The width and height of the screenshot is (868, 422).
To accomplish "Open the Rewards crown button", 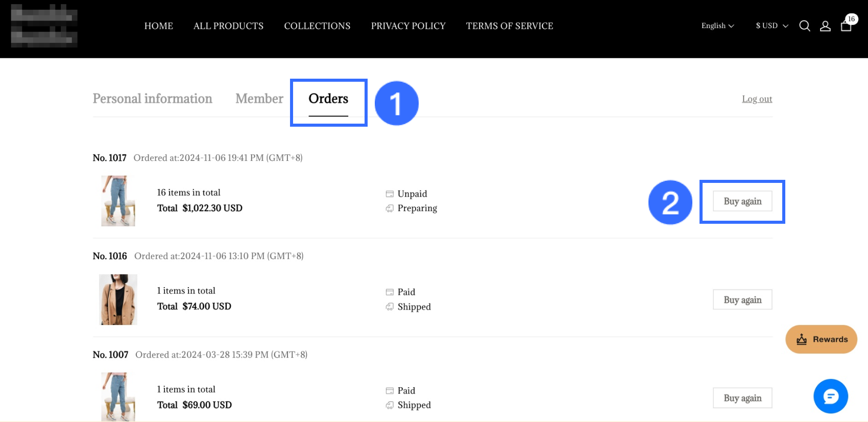I will tap(821, 339).
